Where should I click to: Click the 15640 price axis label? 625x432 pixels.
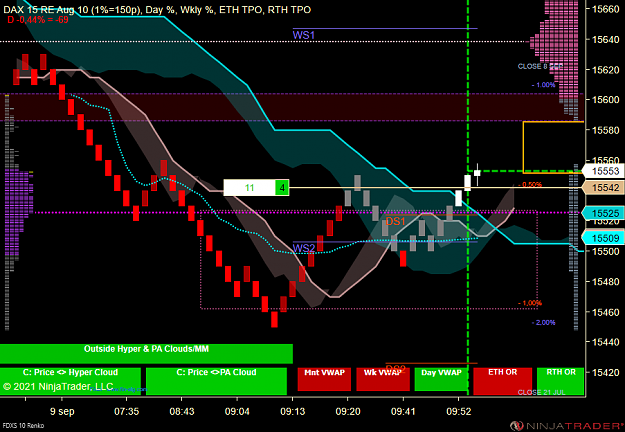click(x=605, y=39)
